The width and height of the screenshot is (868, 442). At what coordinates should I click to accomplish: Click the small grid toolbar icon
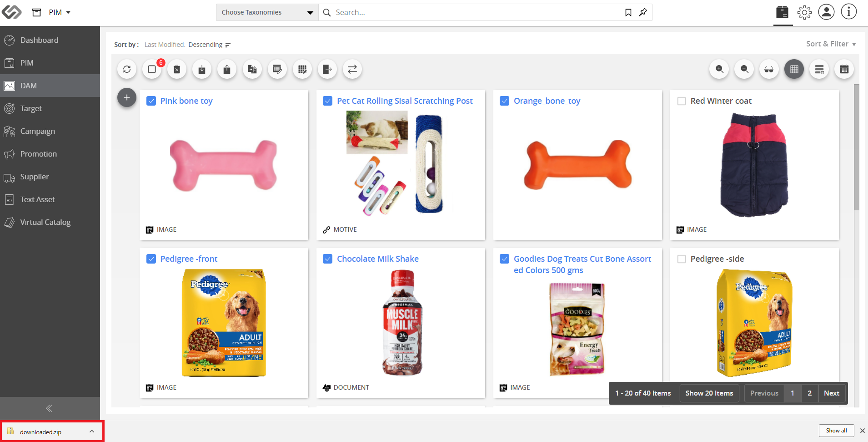302,69
